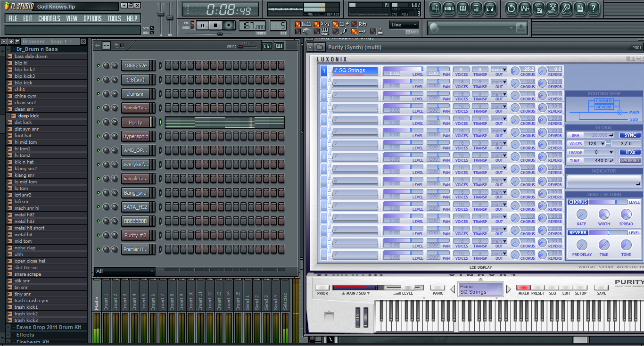This screenshot has width=644, height=346.
Task: Open the deep kick sample in browser
Action: 28,115
